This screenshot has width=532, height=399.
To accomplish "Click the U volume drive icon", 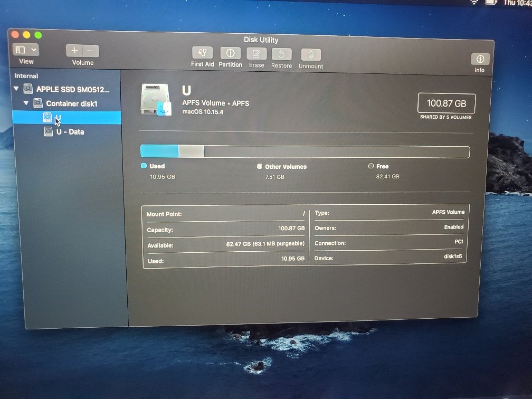I will tap(156, 100).
